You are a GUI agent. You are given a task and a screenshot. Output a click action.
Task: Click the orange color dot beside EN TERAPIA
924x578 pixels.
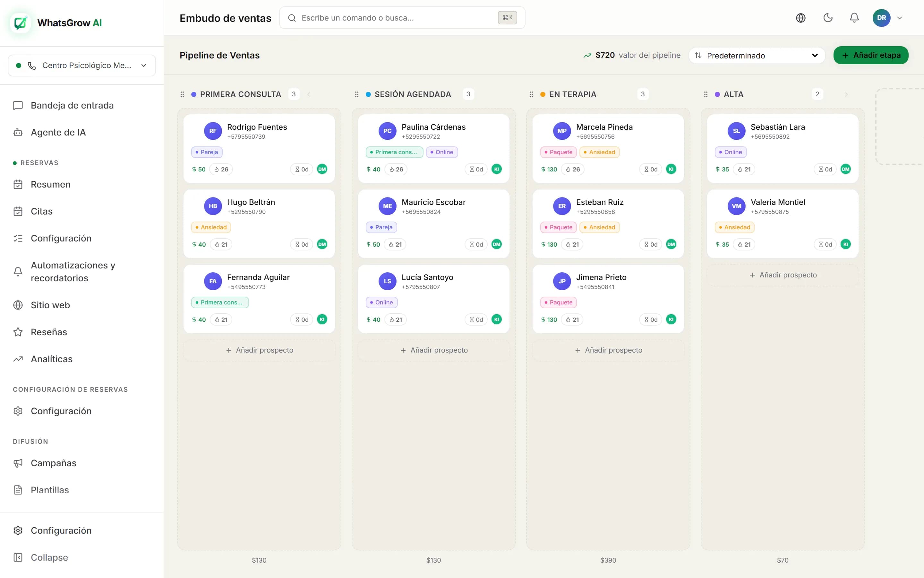coord(543,94)
